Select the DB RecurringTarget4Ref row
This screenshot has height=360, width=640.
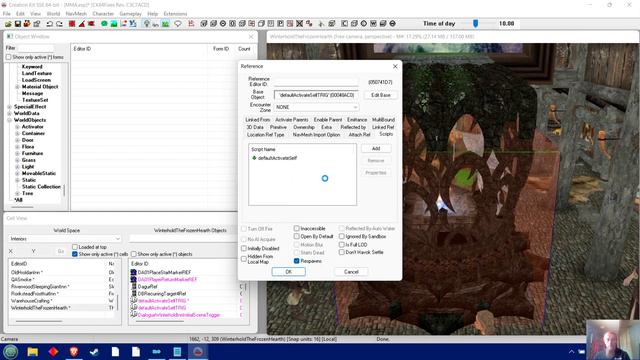pos(187,293)
